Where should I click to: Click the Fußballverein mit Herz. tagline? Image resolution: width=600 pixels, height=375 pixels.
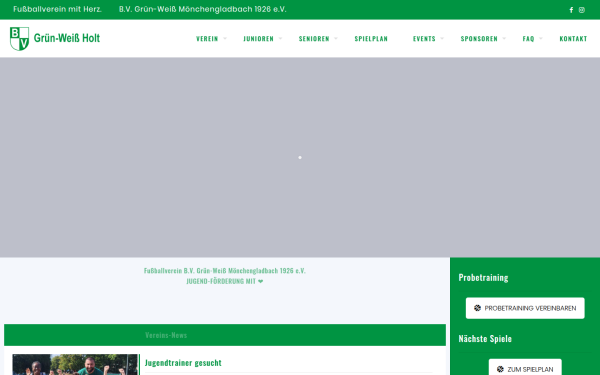click(57, 9)
